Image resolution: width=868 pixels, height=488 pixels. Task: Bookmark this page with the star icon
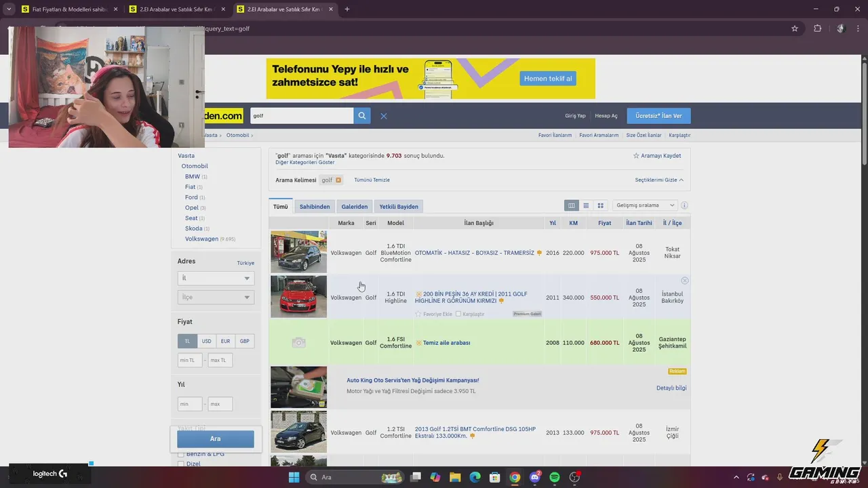pyautogui.click(x=795, y=28)
